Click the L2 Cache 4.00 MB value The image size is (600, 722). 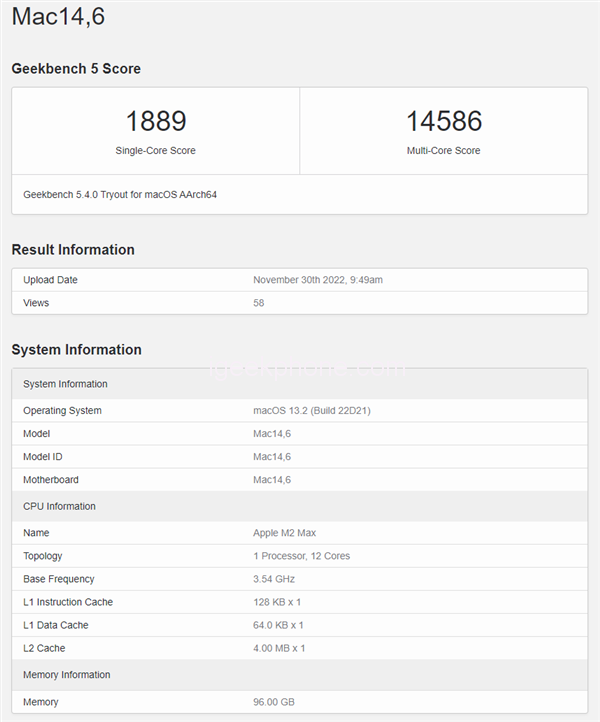[279, 648]
